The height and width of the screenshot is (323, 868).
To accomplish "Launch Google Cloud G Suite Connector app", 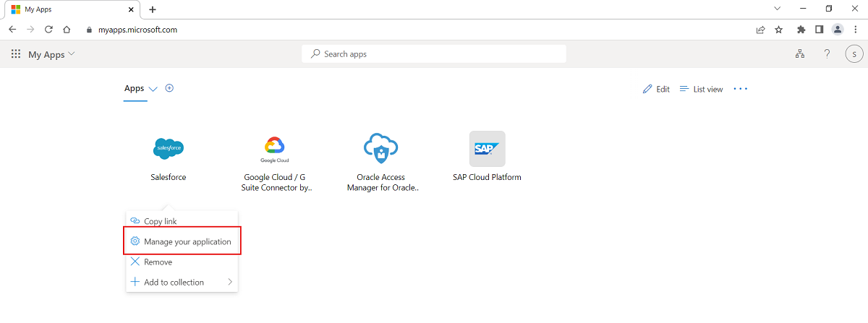I will click(275, 149).
